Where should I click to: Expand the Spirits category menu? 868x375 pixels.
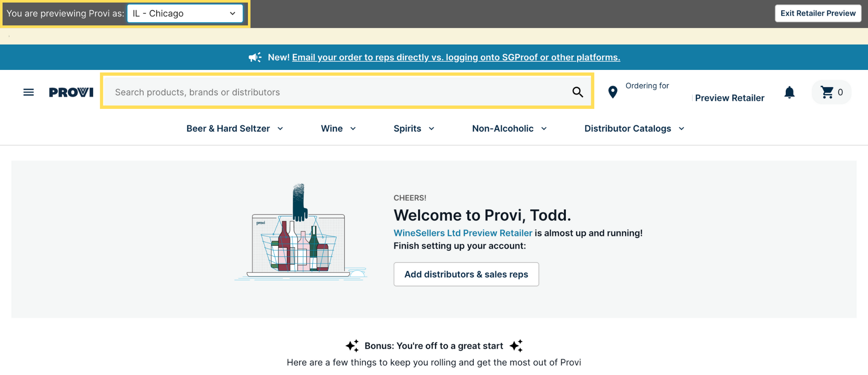[x=414, y=128]
